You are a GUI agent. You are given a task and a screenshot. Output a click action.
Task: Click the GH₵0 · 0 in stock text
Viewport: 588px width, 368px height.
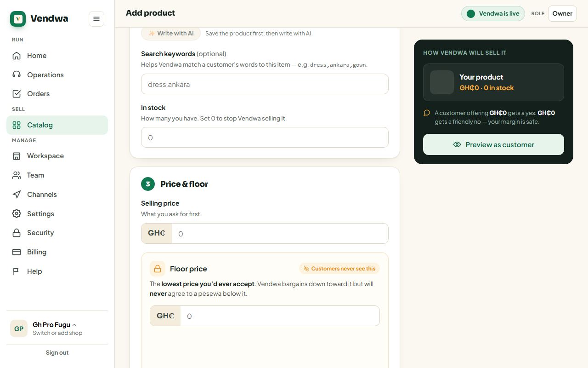coord(486,88)
